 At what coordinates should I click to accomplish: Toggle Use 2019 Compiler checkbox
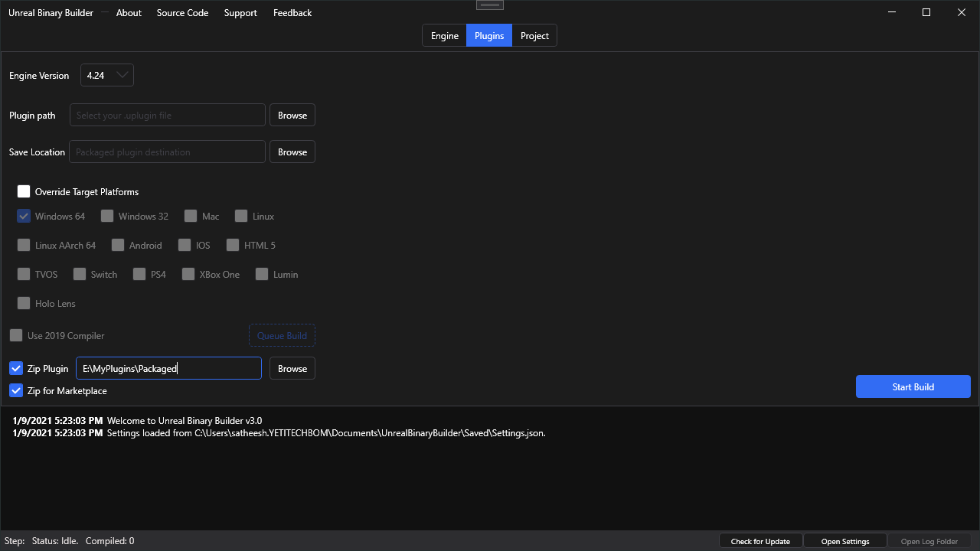pyautogui.click(x=16, y=335)
